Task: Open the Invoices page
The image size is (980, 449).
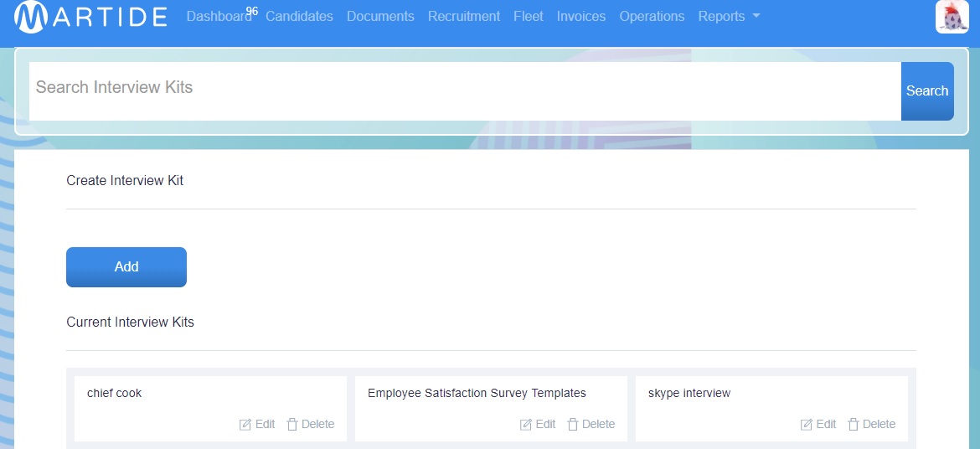Action: [x=581, y=17]
